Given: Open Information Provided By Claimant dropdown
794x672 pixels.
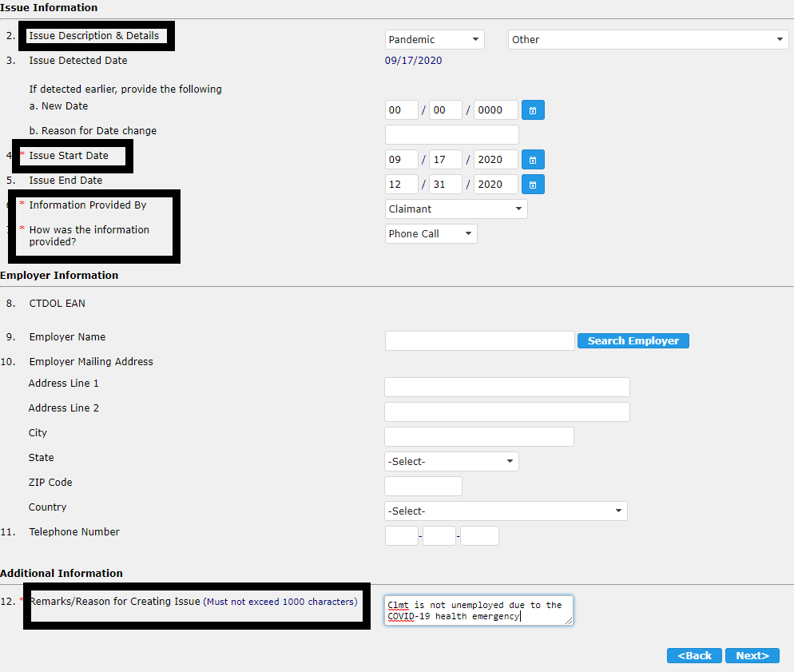Looking at the screenshot, I should (455, 209).
